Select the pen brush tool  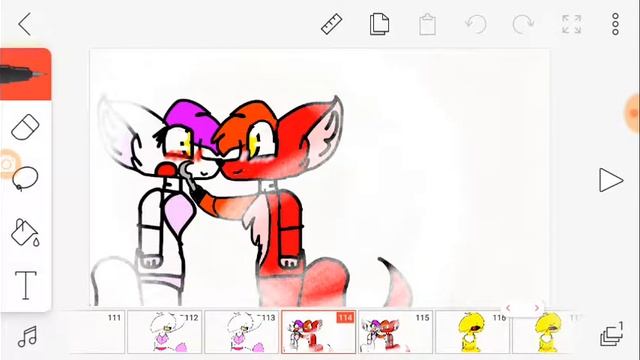(25, 74)
